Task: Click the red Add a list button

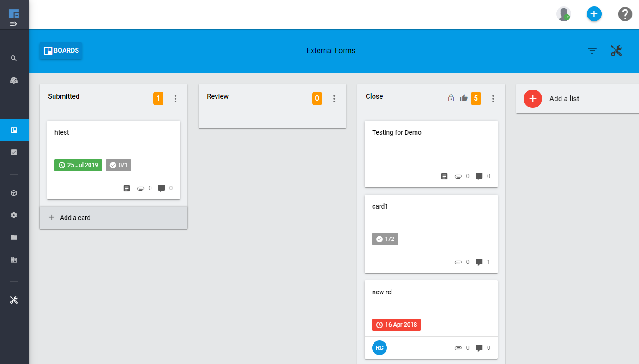Action: [532, 99]
